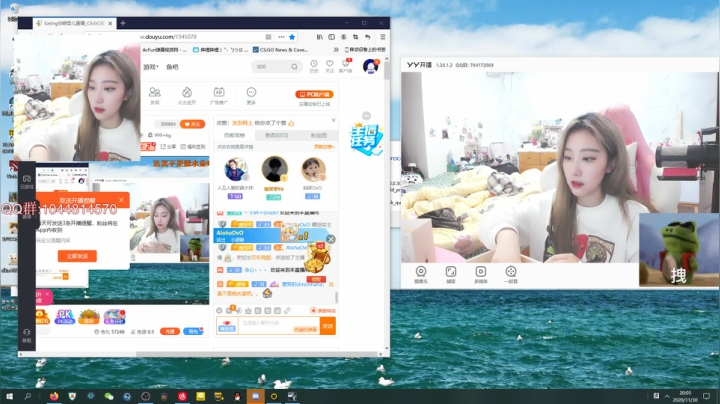Open QQ penguin from the taskbar
The width and height of the screenshot is (720, 404).
pyautogui.click(x=237, y=396)
